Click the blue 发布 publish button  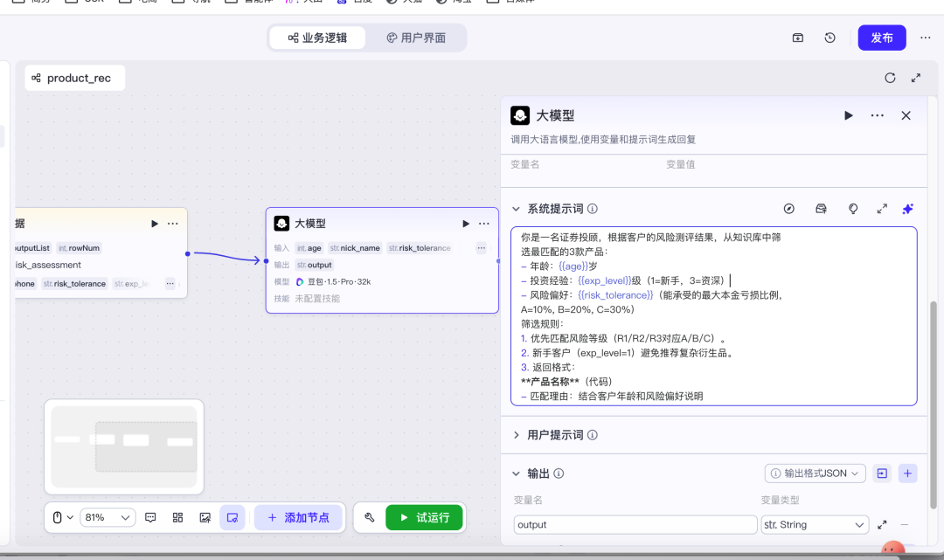(882, 38)
